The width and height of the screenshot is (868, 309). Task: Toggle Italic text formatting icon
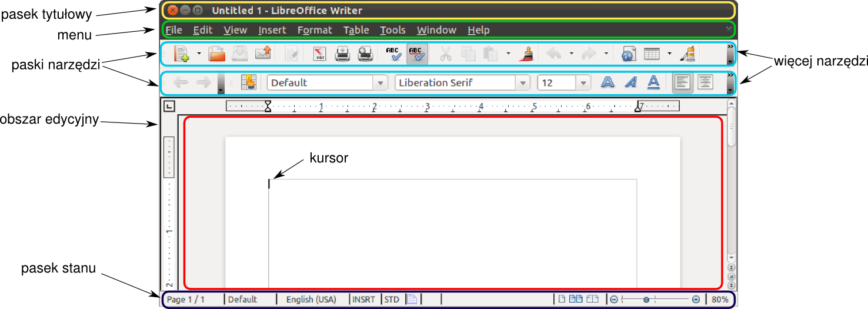(630, 83)
